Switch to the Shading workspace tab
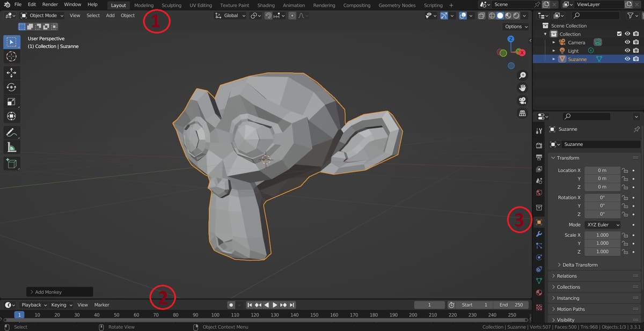 coord(266,5)
